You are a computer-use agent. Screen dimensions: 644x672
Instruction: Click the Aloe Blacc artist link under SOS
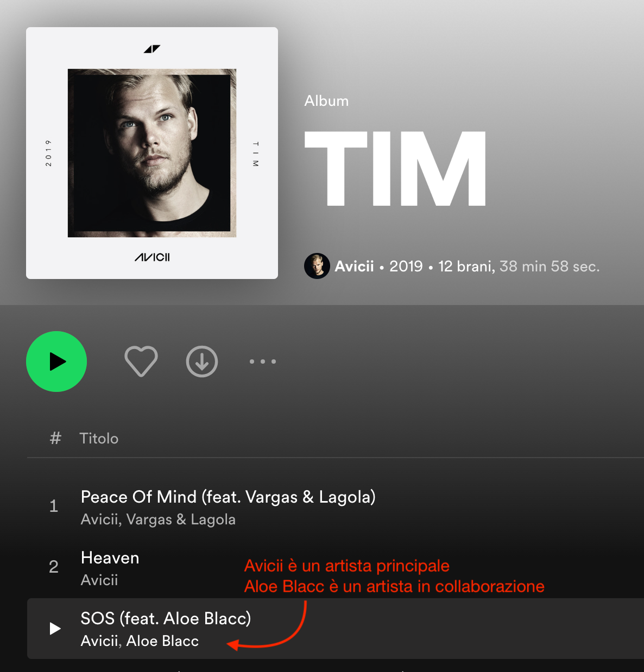click(162, 641)
